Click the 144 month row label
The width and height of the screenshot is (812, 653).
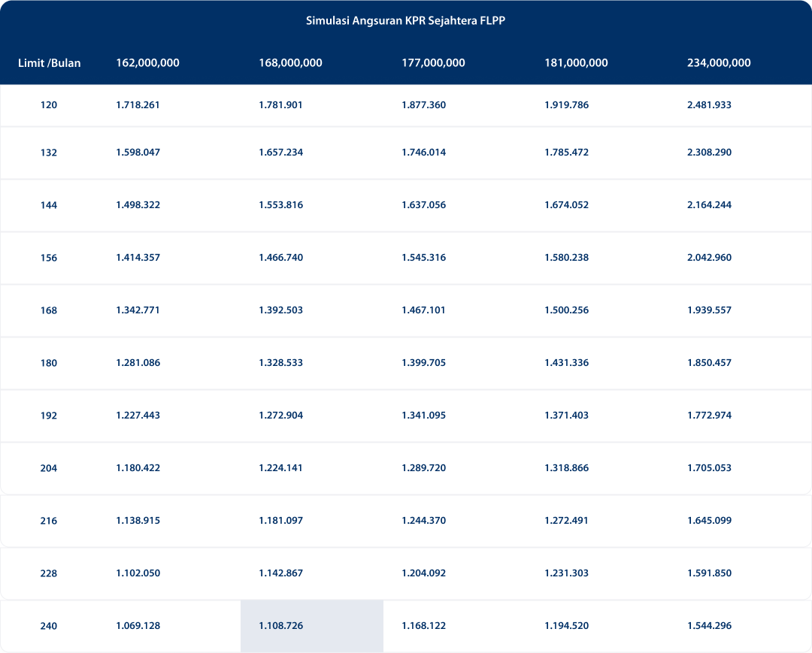pos(49,205)
